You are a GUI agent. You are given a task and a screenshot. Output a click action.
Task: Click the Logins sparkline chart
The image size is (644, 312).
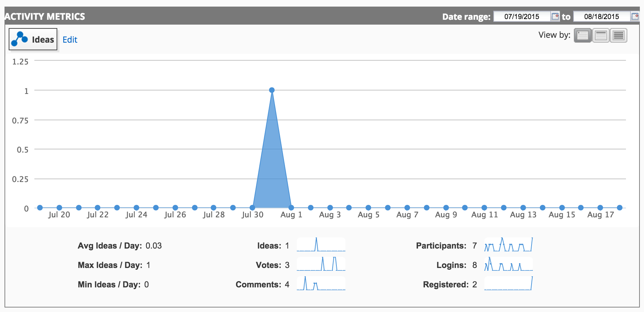tap(509, 264)
